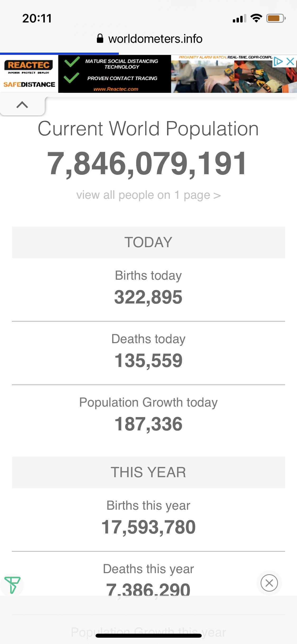Image resolution: width=297 pixels, height=644 pixels.
Task: Tap the Population Growth today figure
Action: pos(148,424)
